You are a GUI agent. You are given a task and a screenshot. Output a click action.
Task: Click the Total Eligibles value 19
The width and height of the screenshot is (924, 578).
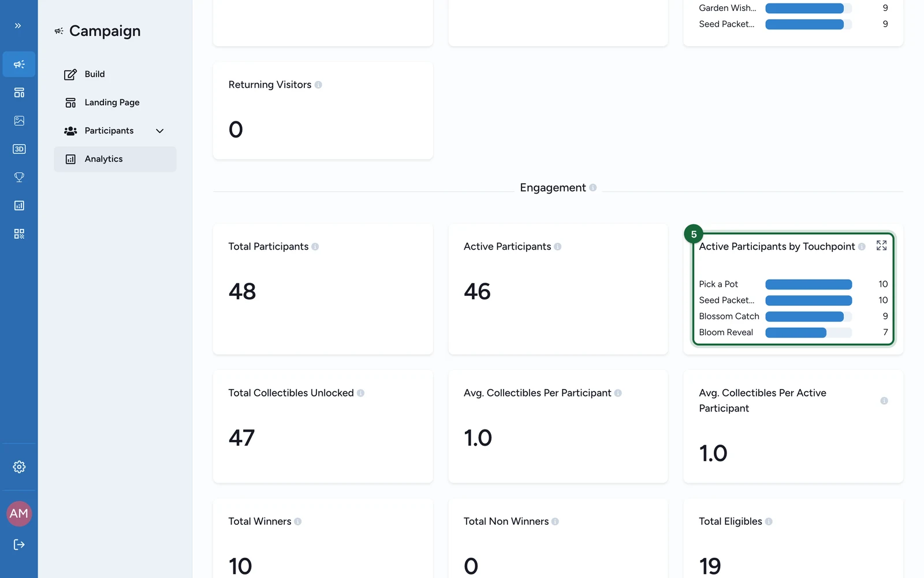point(710,566)
